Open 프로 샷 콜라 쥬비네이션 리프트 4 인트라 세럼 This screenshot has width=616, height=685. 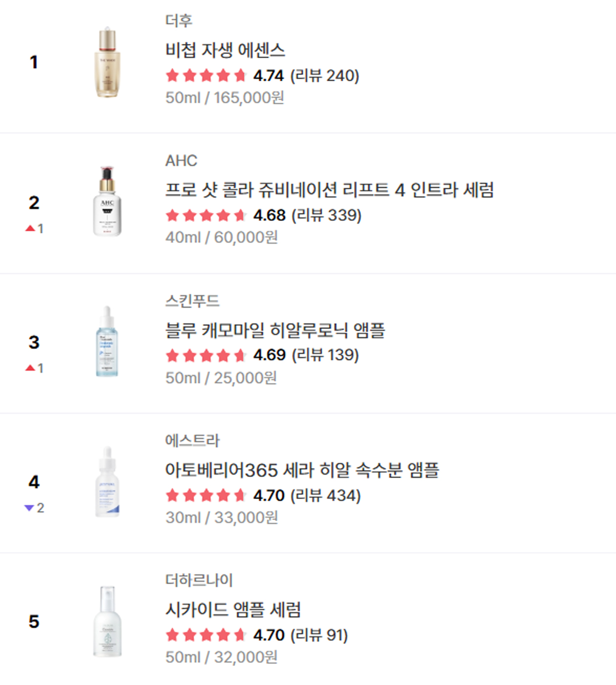coord(330,190)
